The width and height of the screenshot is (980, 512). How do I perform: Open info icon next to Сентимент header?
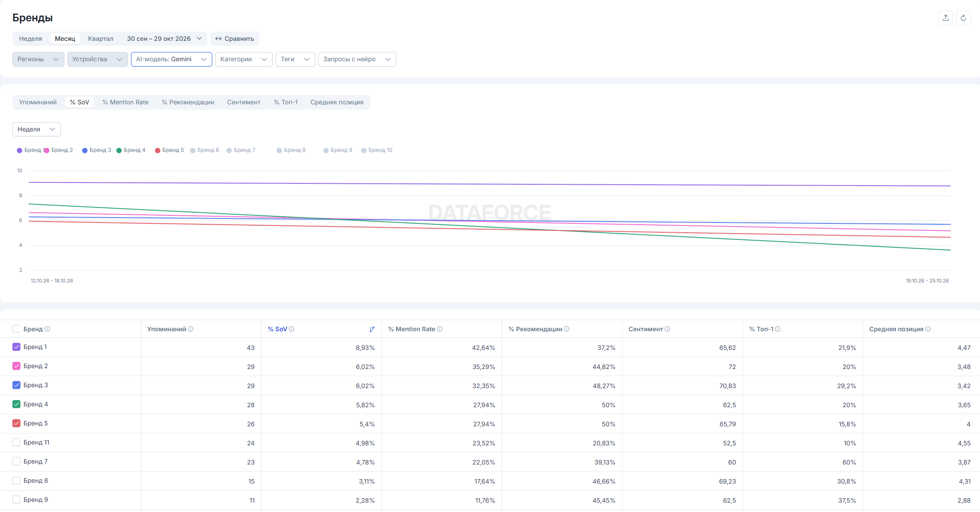667,329
